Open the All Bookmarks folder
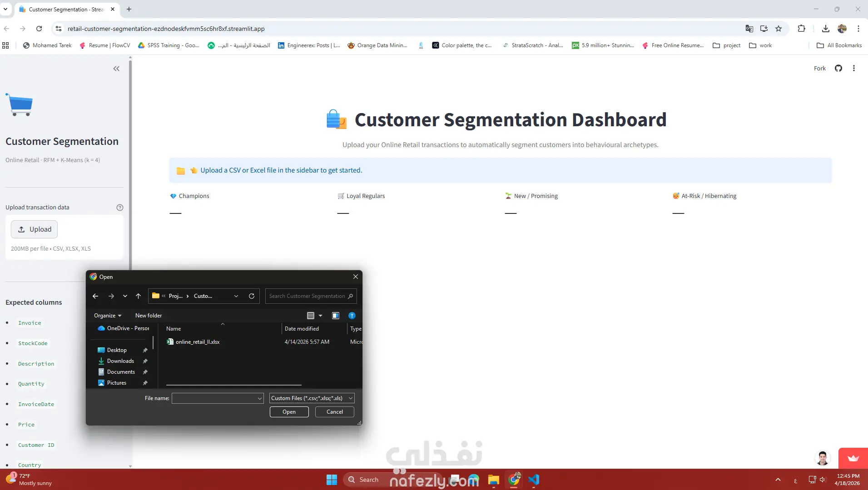The width and height of the screenshot is (868, 490). tap(839, 45)
